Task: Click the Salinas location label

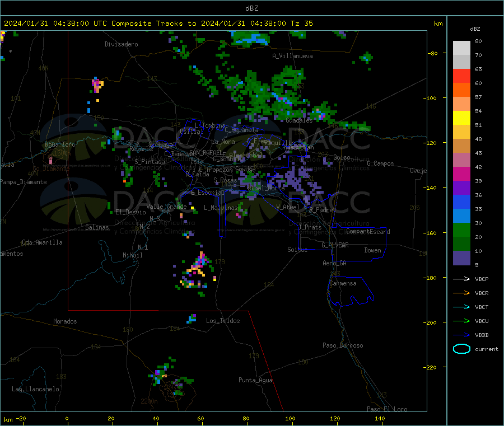Action: (x=97, y=227)
